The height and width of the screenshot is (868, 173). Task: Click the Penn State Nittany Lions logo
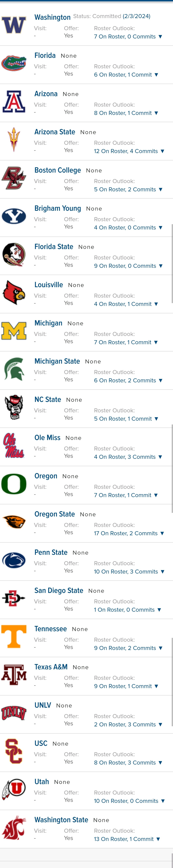pyautogui.click(x=14, y=560)
